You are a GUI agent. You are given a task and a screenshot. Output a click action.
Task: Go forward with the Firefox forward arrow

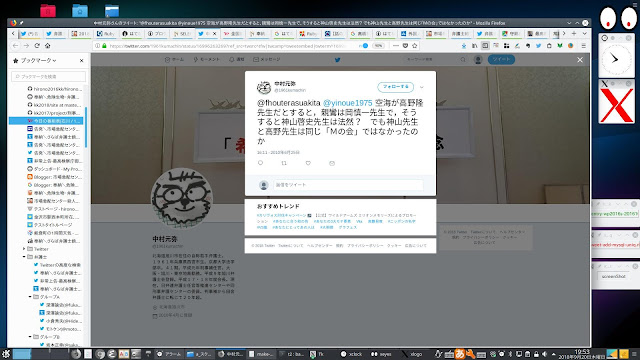(x=26, y=46)
